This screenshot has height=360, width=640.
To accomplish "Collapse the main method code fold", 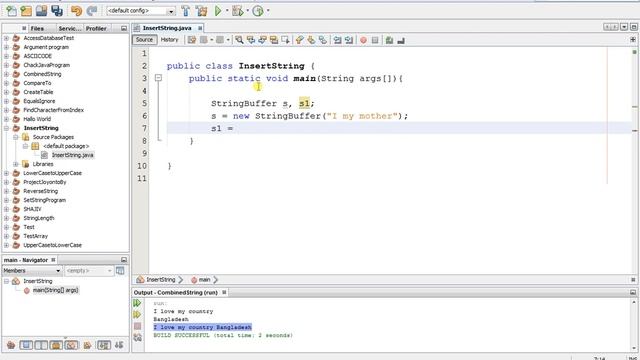I will [x=158, y=78].
